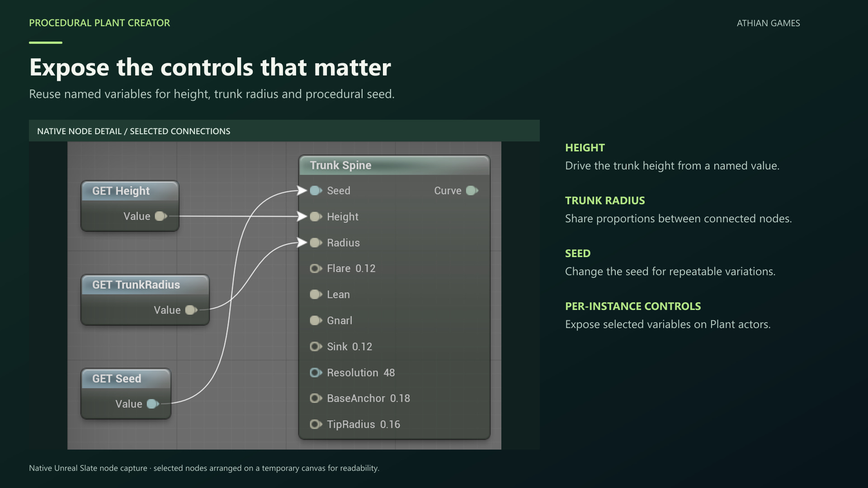This screenshot has width=868, height=488.
Task: Click GET TrunkRadius Value output pin
Action: tap(191, 310)
